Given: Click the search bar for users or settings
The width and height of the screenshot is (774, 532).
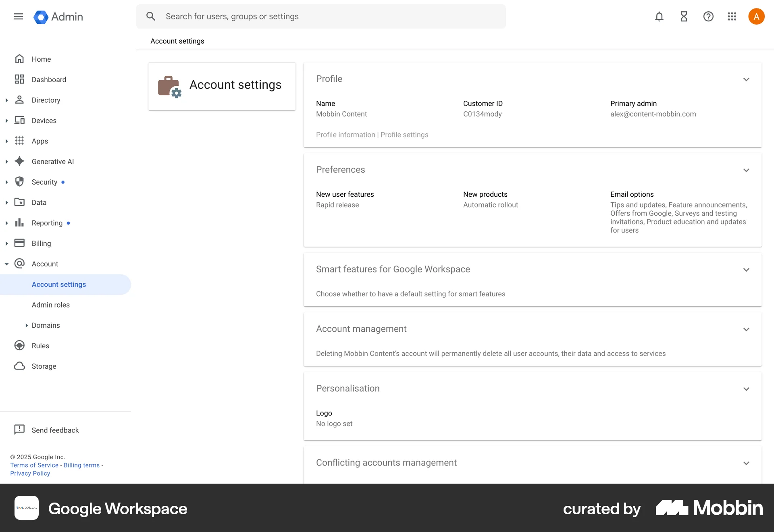Looking at the screenshot, I should coord(321,16).
